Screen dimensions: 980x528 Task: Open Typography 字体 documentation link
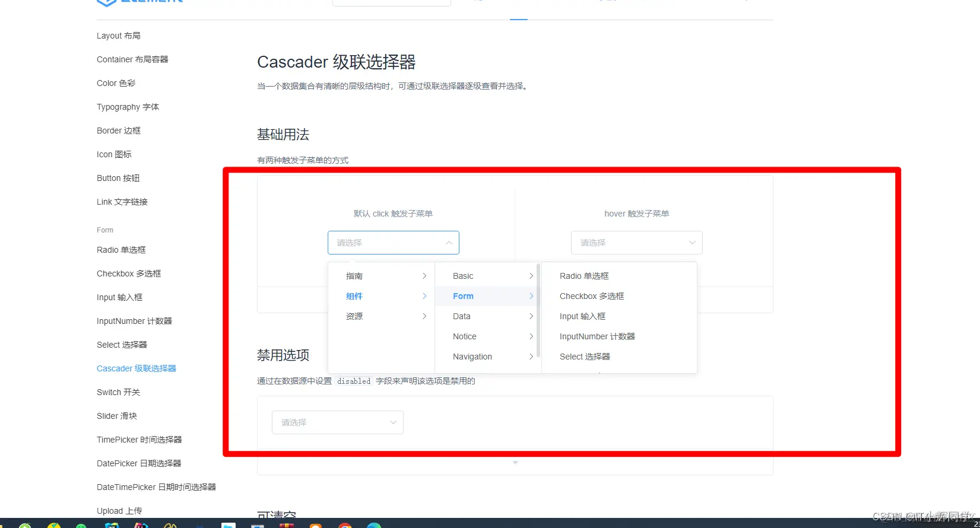[128, 107]
